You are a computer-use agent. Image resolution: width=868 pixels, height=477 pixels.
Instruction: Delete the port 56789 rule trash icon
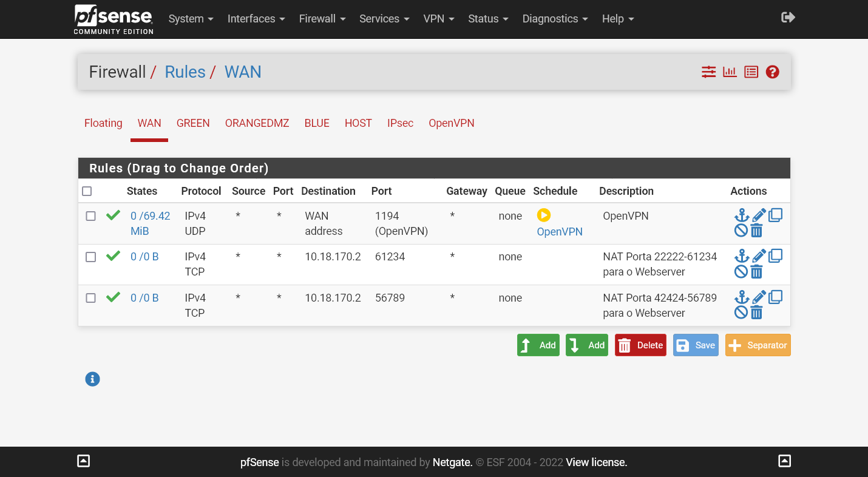pos(756,313)
